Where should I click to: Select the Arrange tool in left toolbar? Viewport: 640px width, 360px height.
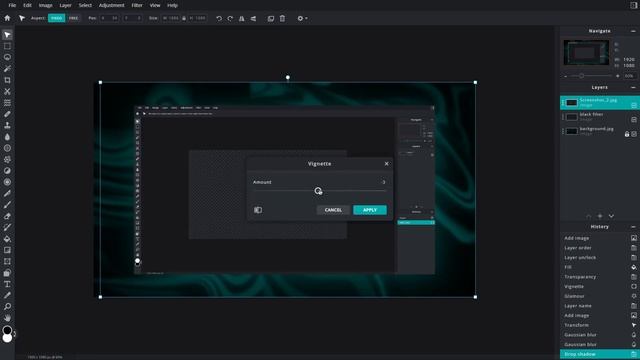point(7,35)
